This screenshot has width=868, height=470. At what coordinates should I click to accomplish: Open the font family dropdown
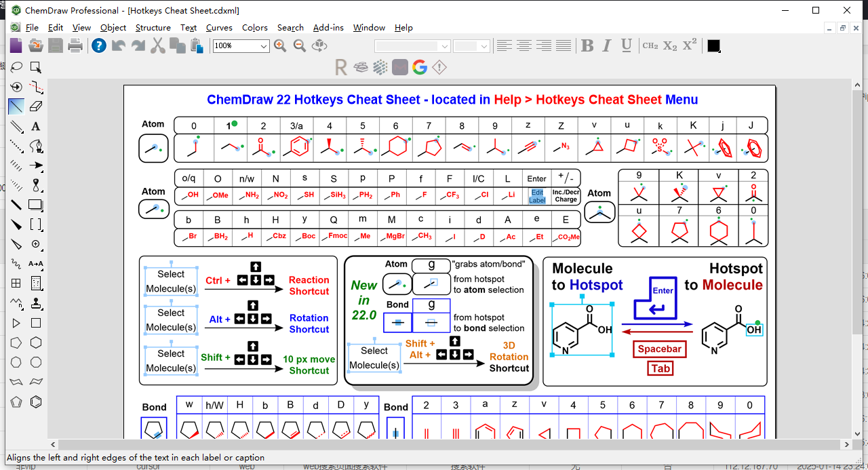445,45
